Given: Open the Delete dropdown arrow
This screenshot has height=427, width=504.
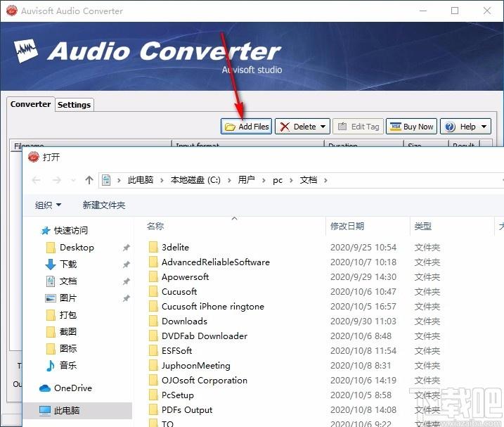Looking at the screenshot, I should tap(323, 127).
